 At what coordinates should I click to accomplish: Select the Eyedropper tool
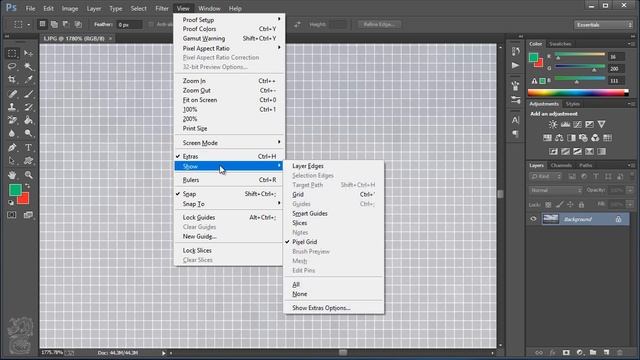tap(28, 80)
